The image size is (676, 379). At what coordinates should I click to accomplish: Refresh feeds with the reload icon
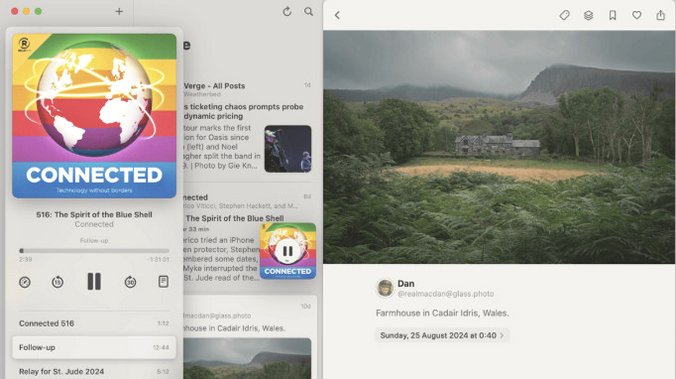tap(287, 12)
